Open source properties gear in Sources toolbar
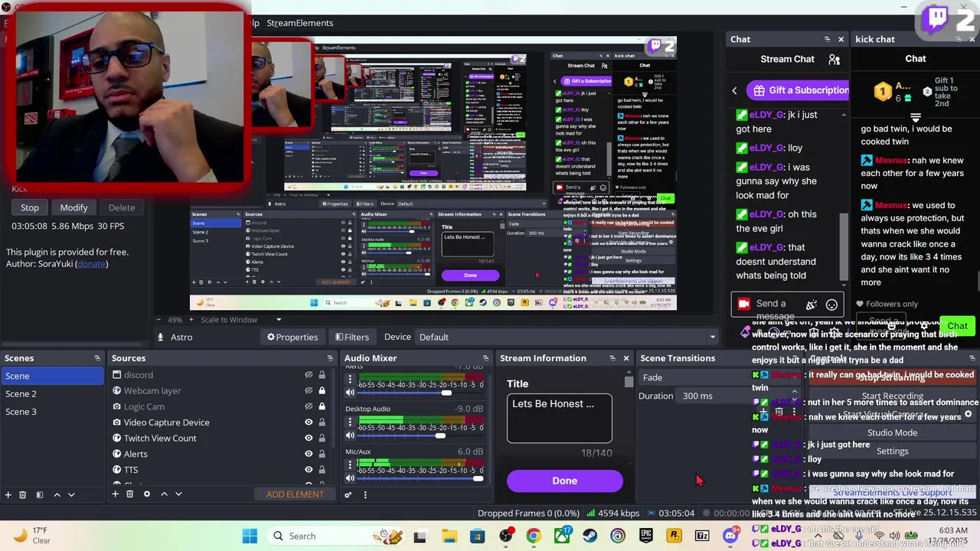Viewport: 980px width, 551px height. (147, 494)
